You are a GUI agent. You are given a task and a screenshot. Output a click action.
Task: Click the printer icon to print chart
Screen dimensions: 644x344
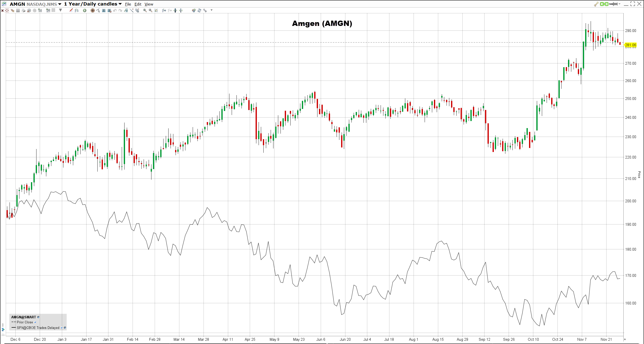[23, 10]
